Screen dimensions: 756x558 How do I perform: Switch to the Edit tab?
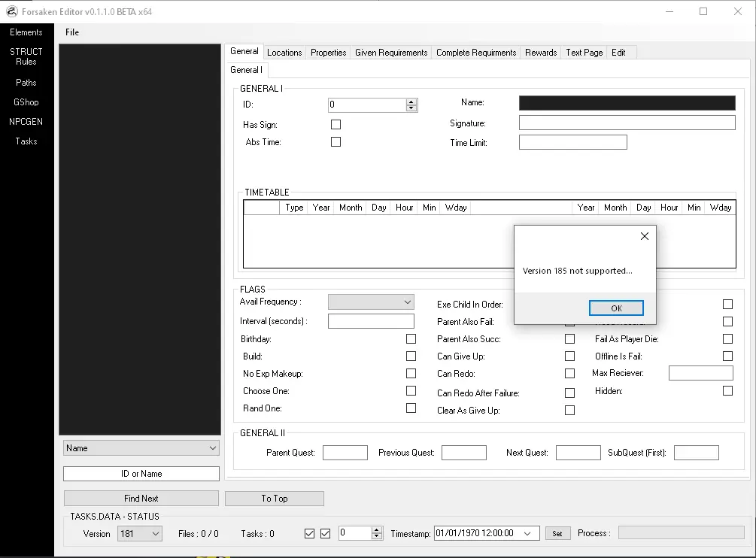618,53
